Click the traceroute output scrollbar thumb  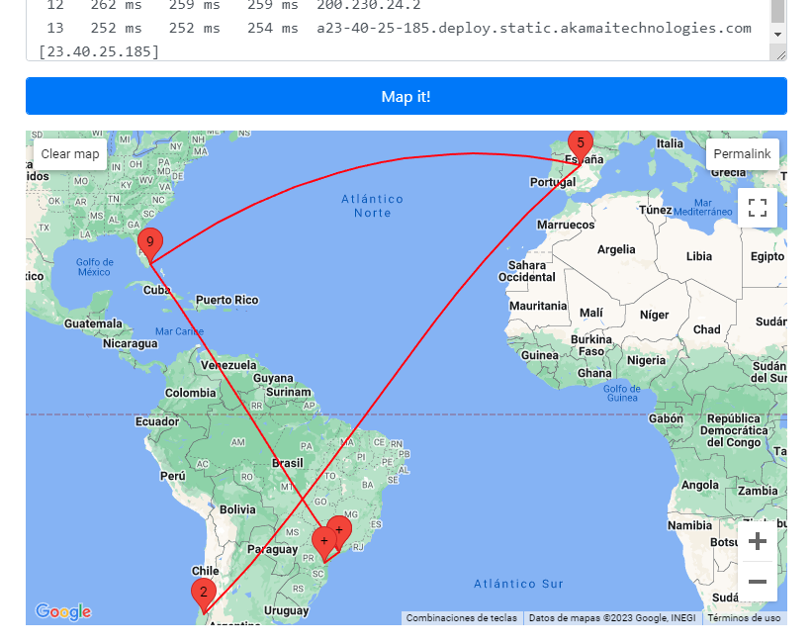[777, 10]
